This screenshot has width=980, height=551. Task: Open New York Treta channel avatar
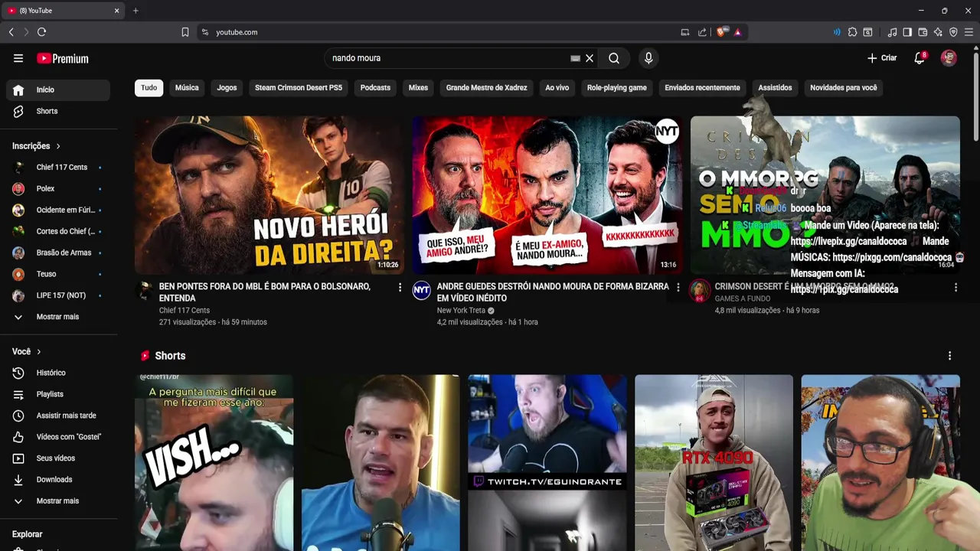click(x=422, y=290)
